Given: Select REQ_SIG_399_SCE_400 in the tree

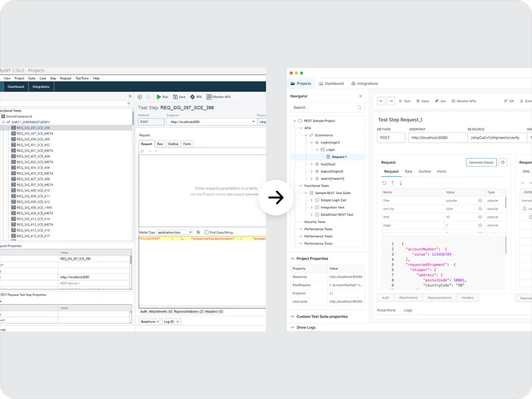Looking at the screenshot, I should (x=33, y=139).
